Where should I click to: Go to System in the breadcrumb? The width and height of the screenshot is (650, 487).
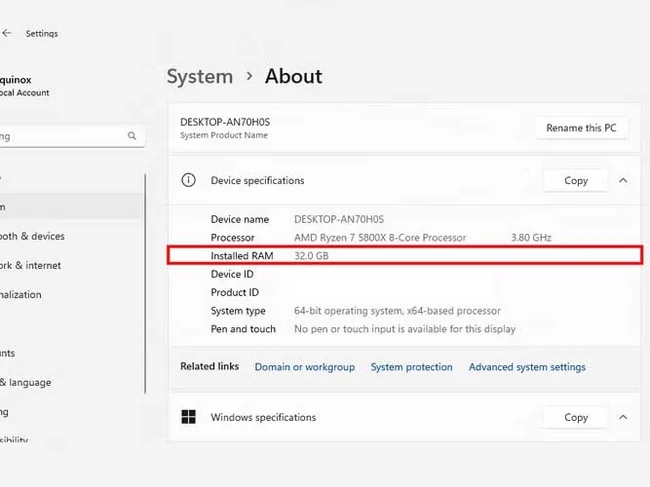pyautogui.click(x=199, y=77)
